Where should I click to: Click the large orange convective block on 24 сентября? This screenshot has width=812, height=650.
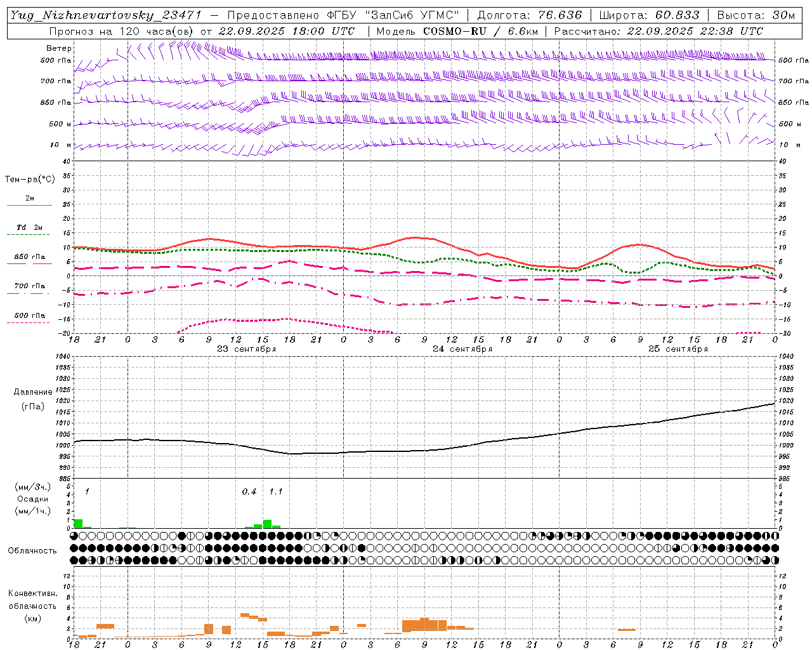424,625
